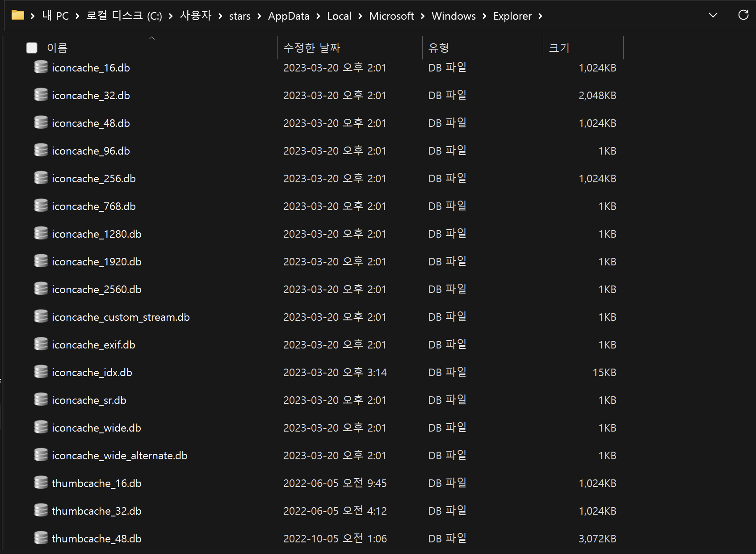
Task: Expand the chevron after AppData breadcrumb
Action: pos(318,17)
